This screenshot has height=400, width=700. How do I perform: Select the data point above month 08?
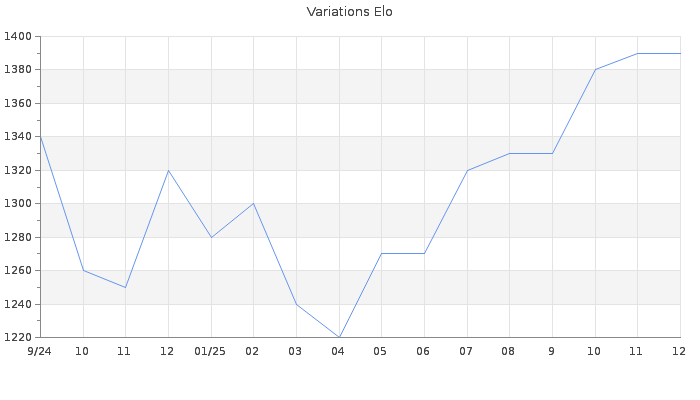(509, 153)
